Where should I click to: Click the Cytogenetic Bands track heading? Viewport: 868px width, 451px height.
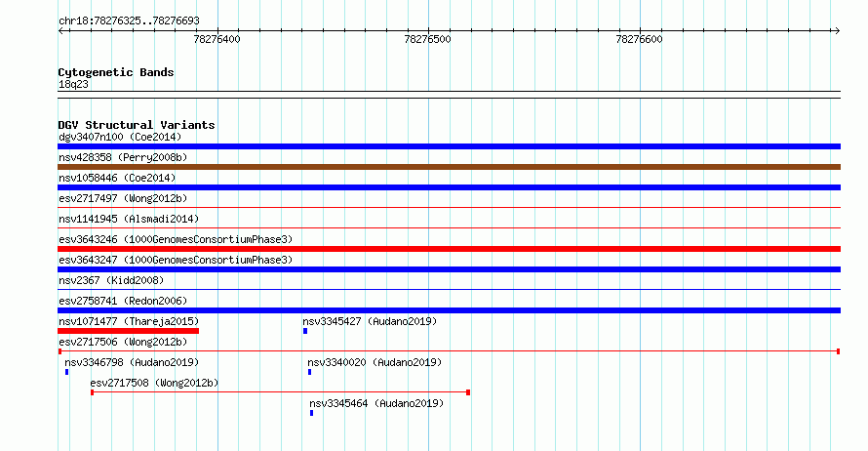(116, 72)
